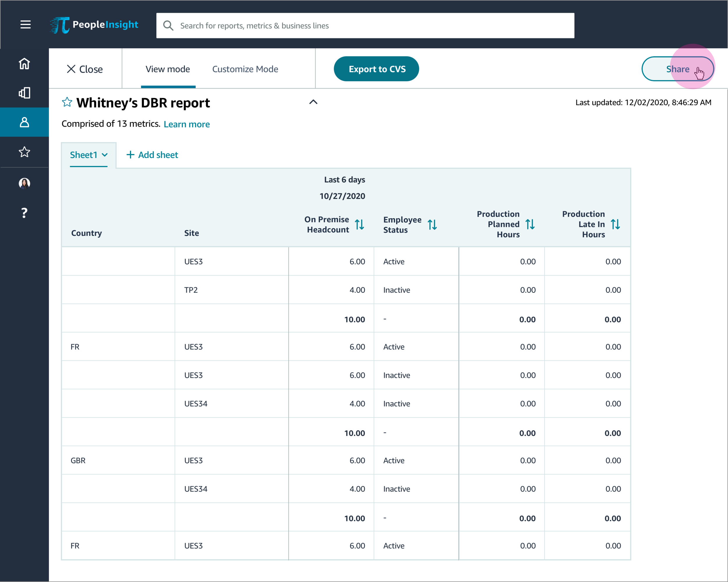Open the reports sidebar icon
The image size is (728, 582).
click(x=24, y=93)
